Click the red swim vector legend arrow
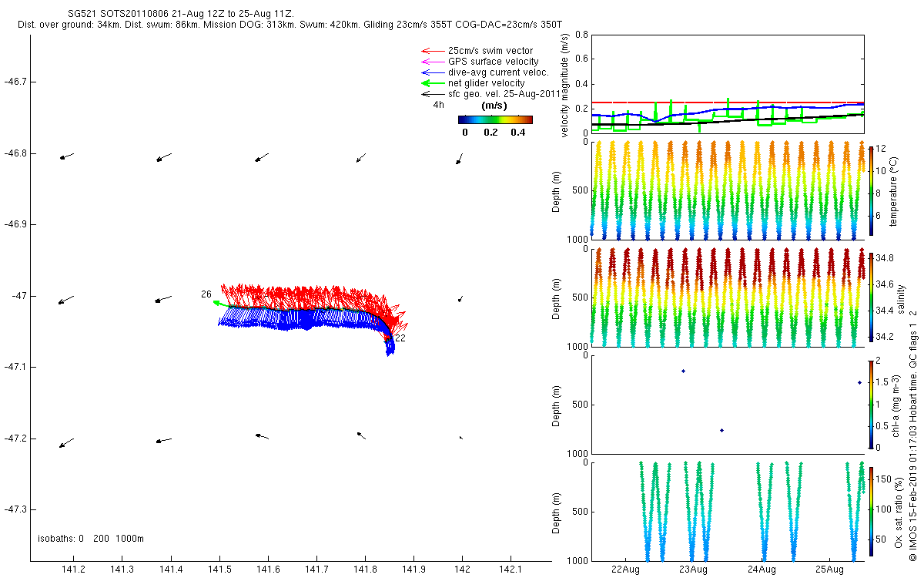 431,51
